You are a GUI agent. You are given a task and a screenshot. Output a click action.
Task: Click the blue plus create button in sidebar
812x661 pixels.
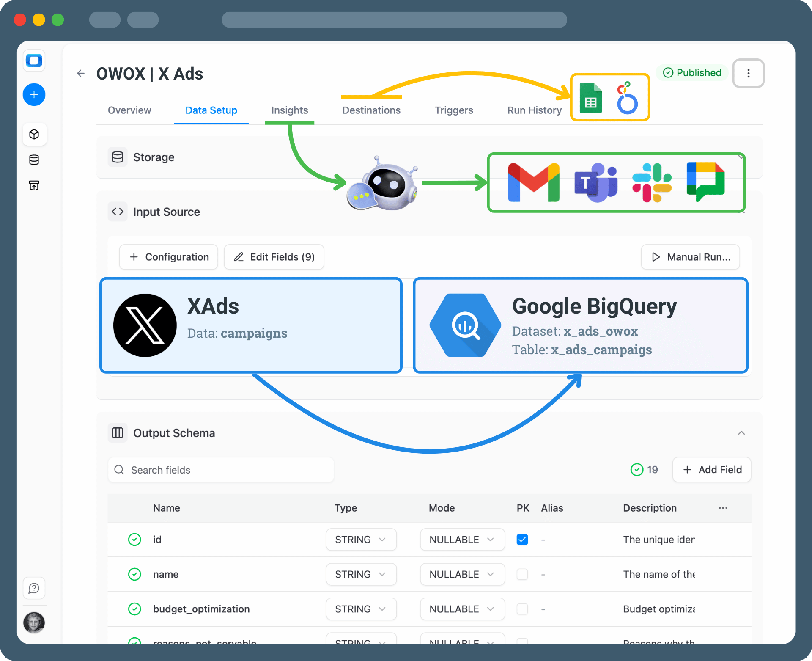tap(34, 94)
